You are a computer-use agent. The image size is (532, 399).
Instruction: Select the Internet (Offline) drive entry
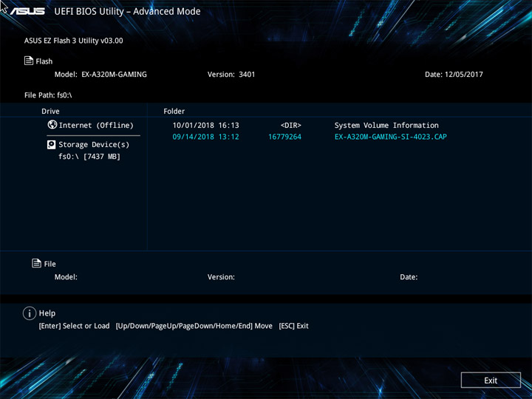(x=91, y=125)
